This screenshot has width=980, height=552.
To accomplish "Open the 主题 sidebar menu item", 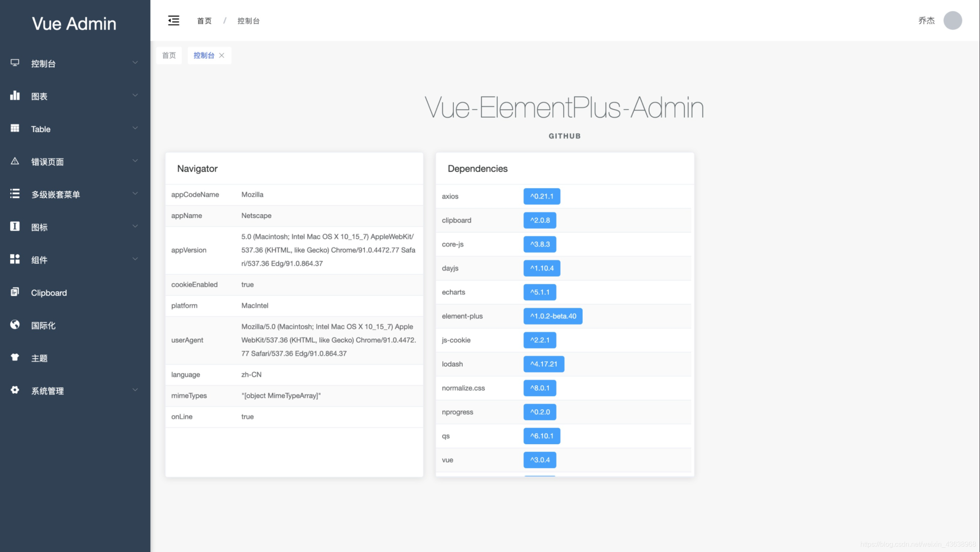I will (75, 358).
